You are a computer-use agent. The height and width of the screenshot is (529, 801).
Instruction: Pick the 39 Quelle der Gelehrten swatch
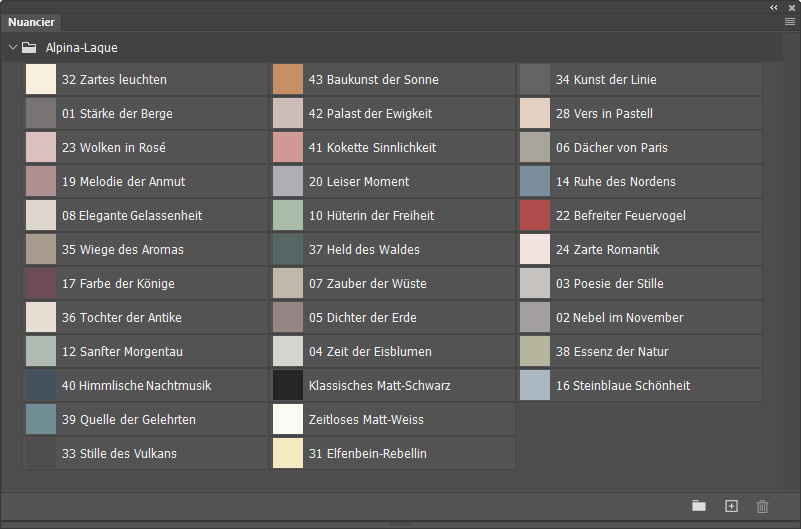coord(41,419)
